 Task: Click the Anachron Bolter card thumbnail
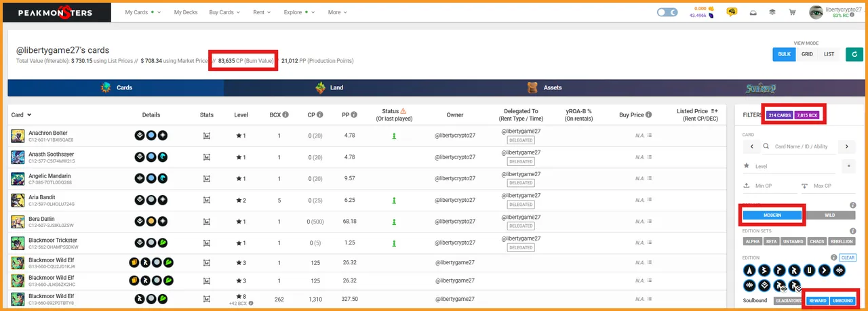tap(18, 136)
